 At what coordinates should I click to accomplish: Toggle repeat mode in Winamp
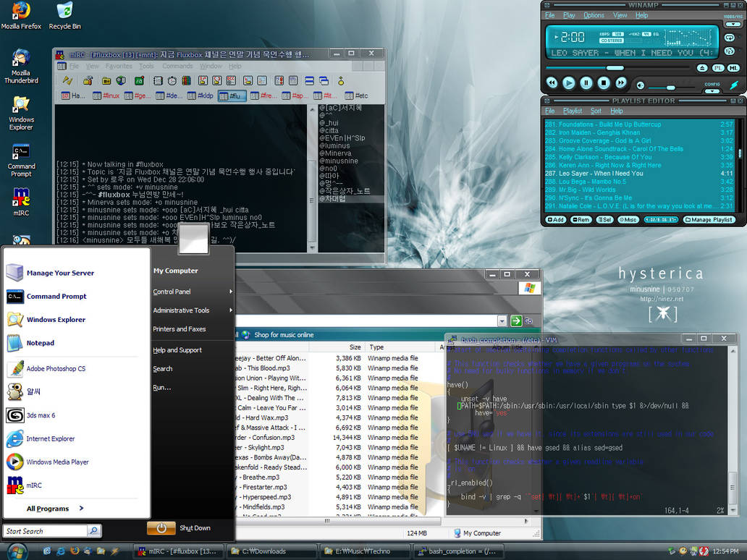[x=730, y=38]
